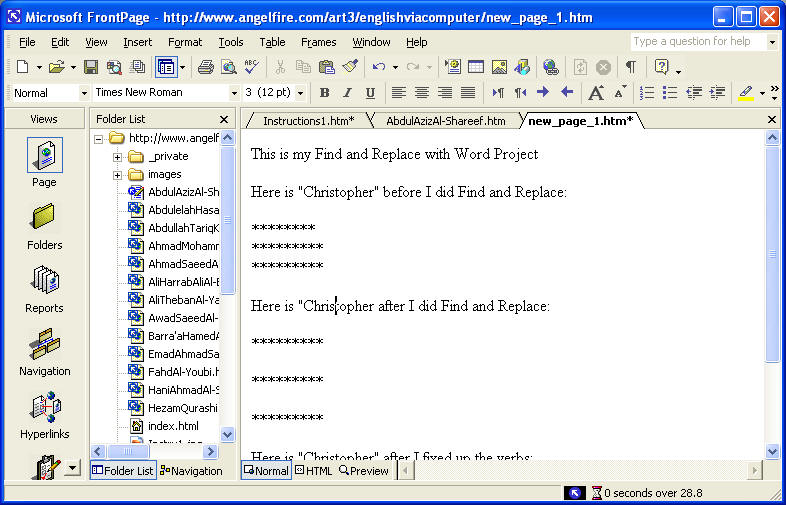Open the Times New Roman font dropdown
786x505 pixels.
pos(233,93)
